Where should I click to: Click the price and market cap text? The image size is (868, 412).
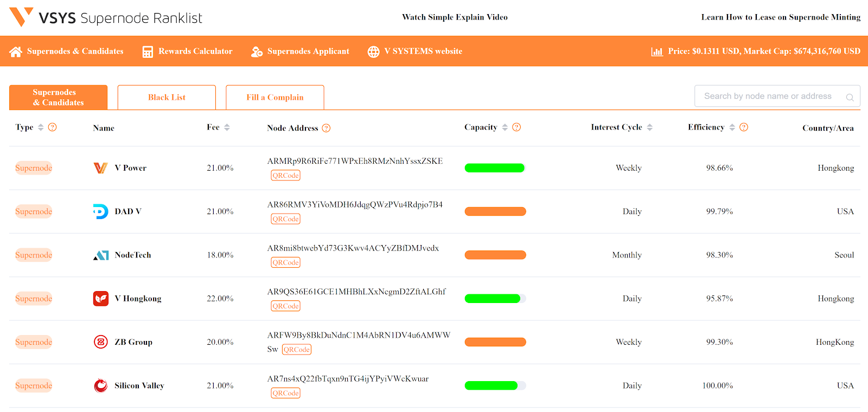pos(764,51)
